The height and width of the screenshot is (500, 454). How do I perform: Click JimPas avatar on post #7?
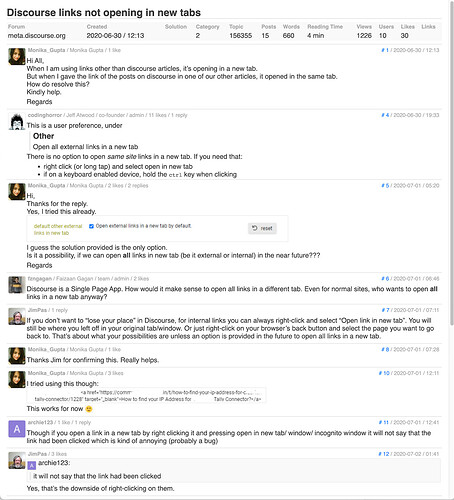point(17,316)
